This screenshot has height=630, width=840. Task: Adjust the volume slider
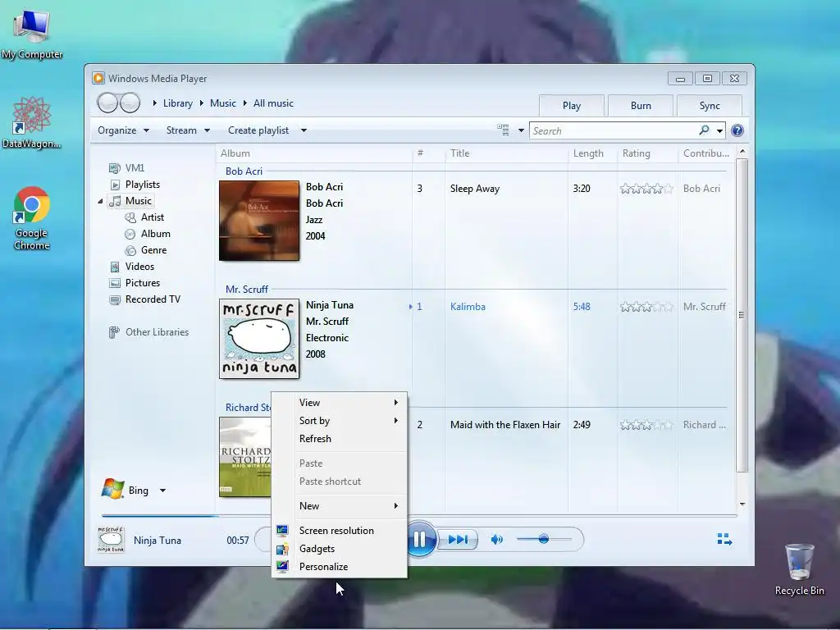(x=544, y=539)
